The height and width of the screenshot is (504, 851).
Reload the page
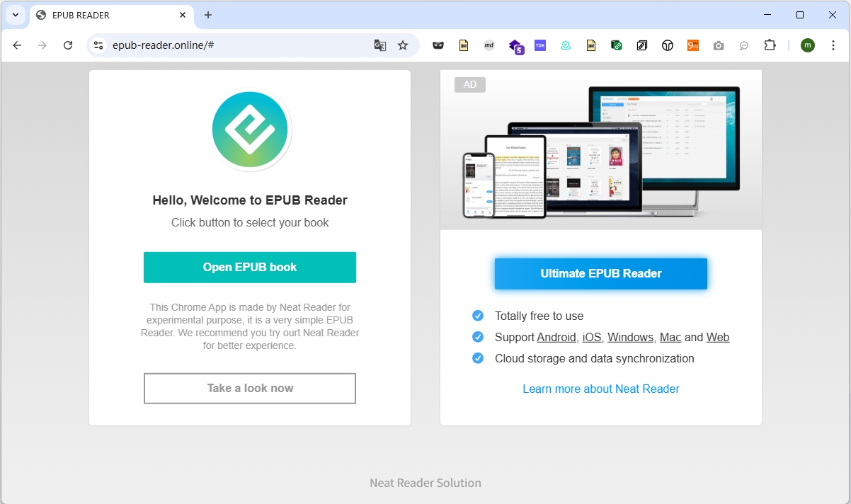[68, 45]
